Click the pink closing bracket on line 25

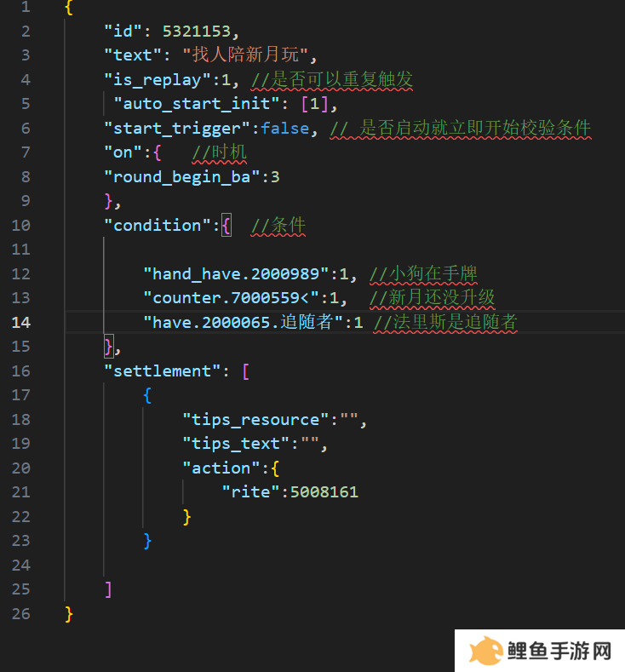(108, 589)
